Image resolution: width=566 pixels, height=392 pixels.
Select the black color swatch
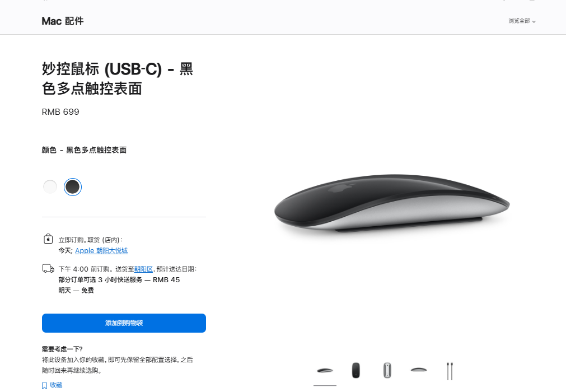click(x=73, y=187)
